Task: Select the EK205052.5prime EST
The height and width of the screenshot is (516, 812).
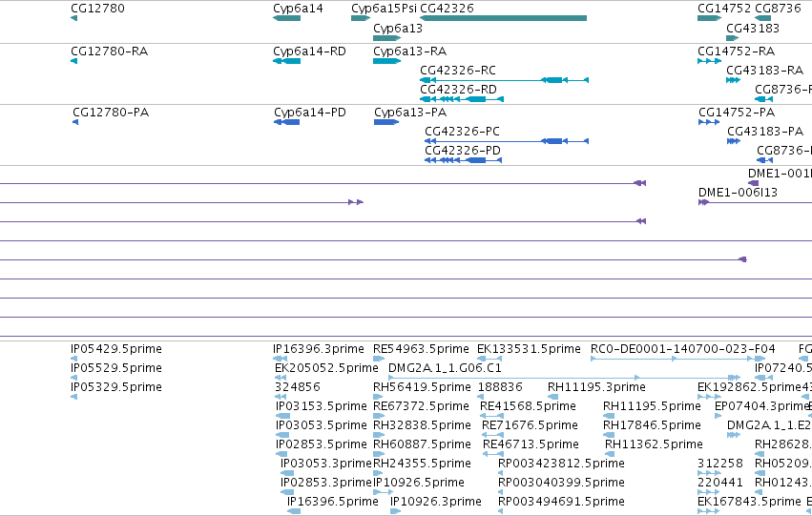Action: (x=281, y=378)
